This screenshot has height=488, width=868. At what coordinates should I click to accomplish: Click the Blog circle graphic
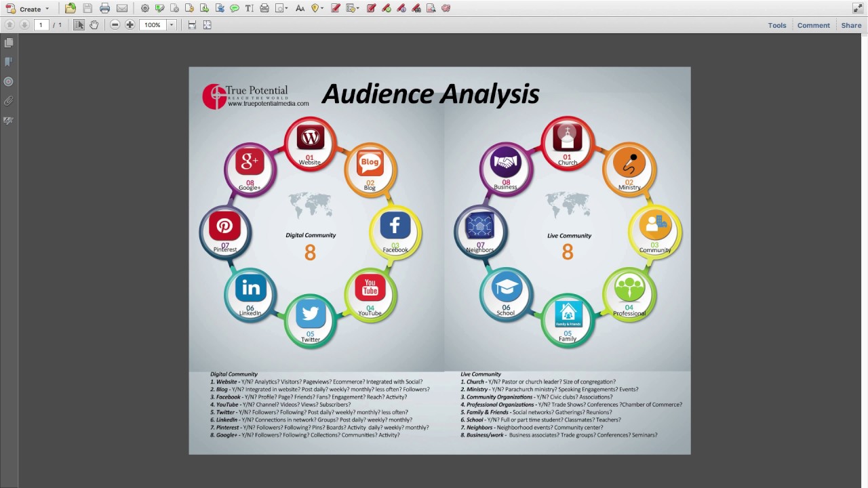[x=370, y=169]
